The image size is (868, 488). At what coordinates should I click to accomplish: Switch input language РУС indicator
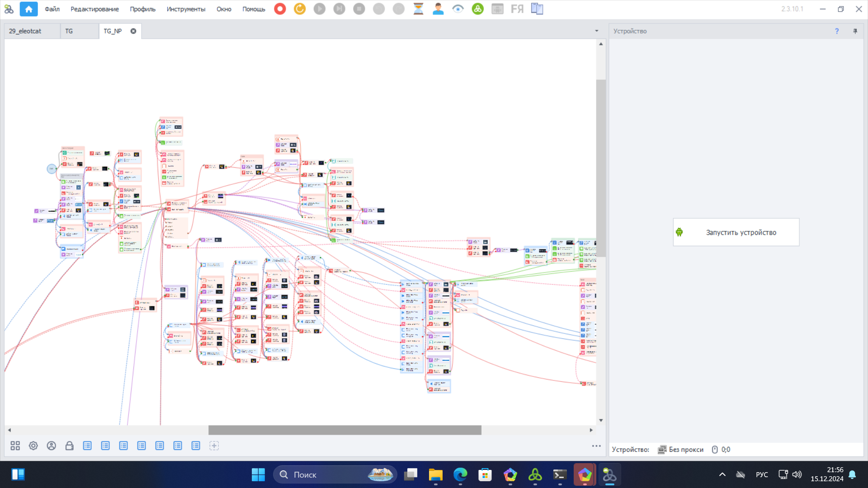(762, 475)
